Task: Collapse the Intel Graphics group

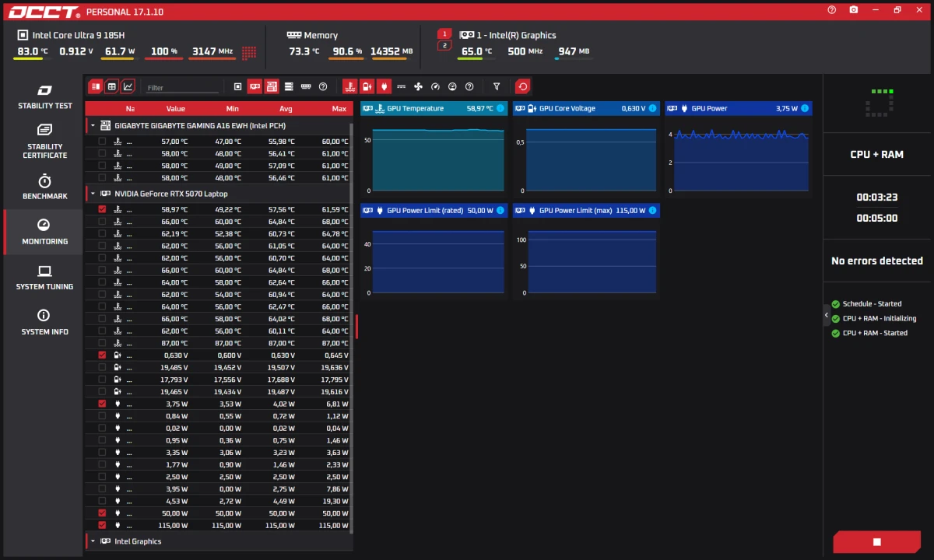Action: (93, 541)
